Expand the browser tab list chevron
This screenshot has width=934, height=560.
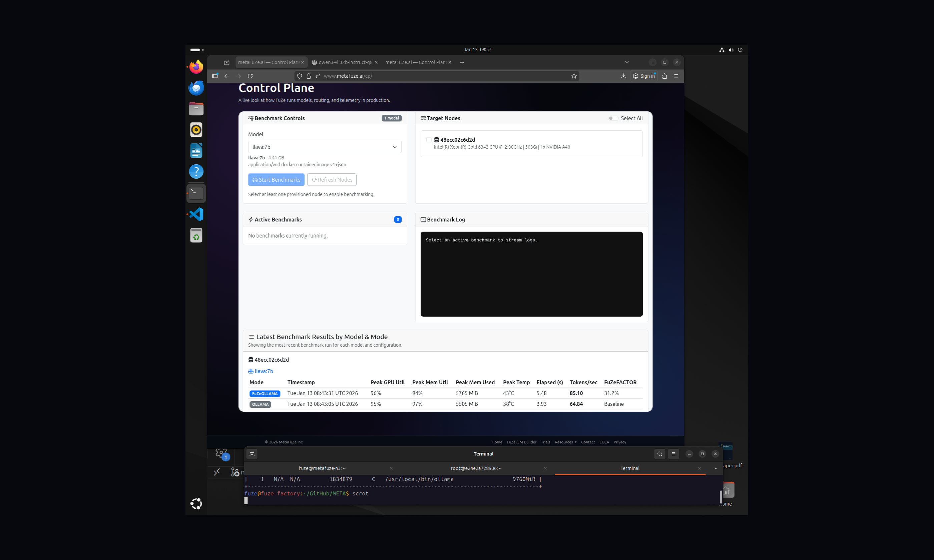[627, 62]
